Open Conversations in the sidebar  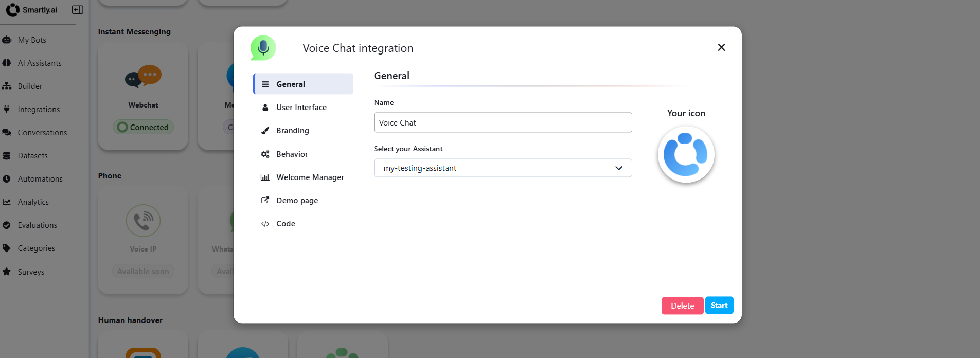click(42, 132)
